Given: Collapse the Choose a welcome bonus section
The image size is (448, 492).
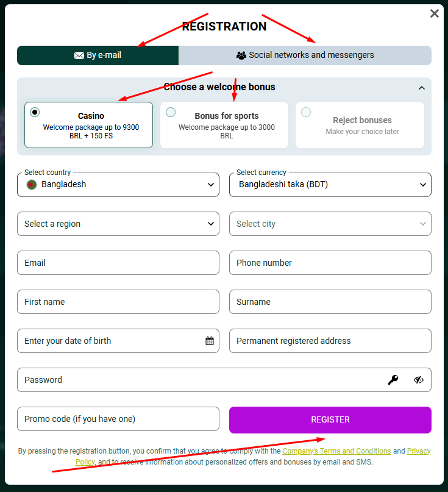Looking at the screenshot, I should tap(422, 88).
